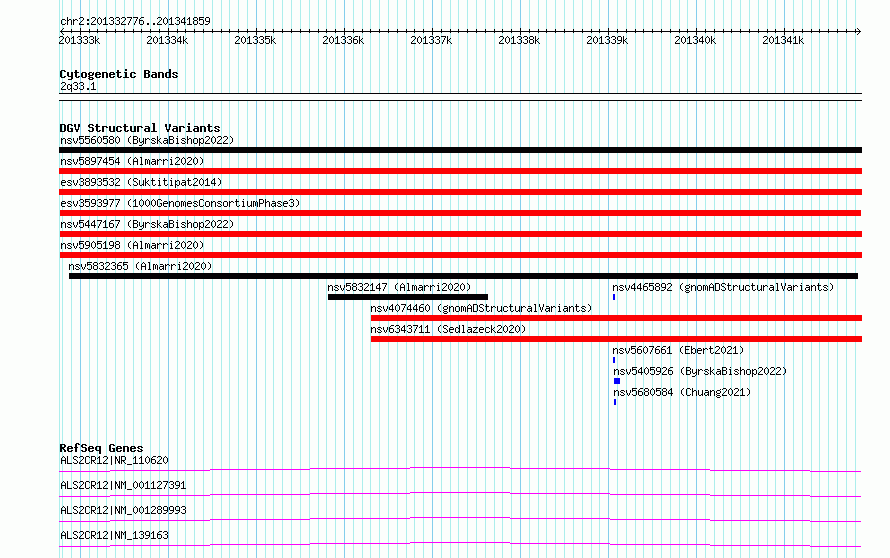
Task: Click the DGV Structural Variants track heading
Action: click(x=140, y=128)
